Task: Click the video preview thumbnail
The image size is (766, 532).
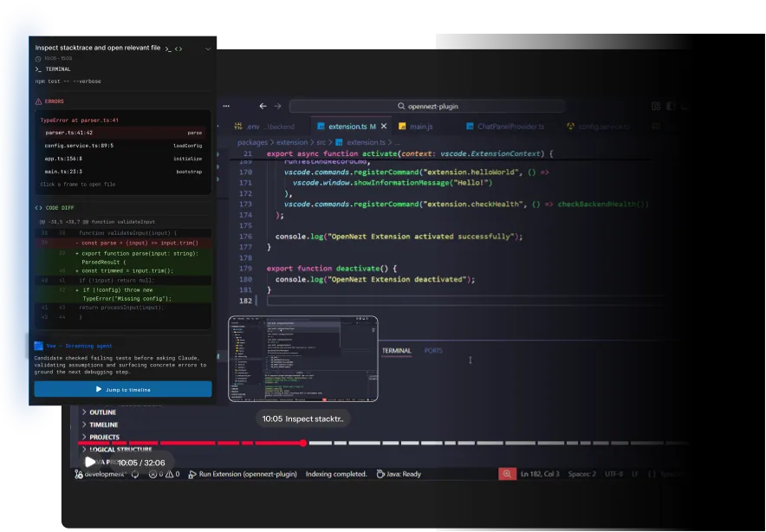Action: (303, 359)
